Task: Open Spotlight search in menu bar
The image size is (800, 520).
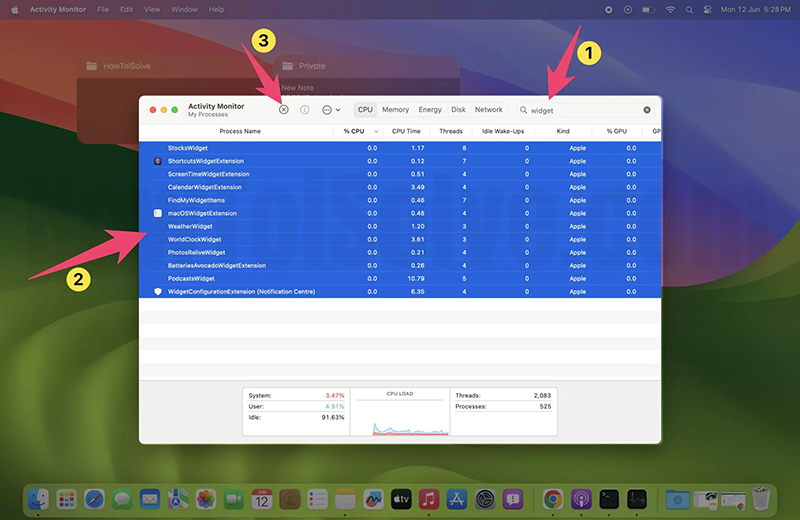Action: click(x=689, y=9)
